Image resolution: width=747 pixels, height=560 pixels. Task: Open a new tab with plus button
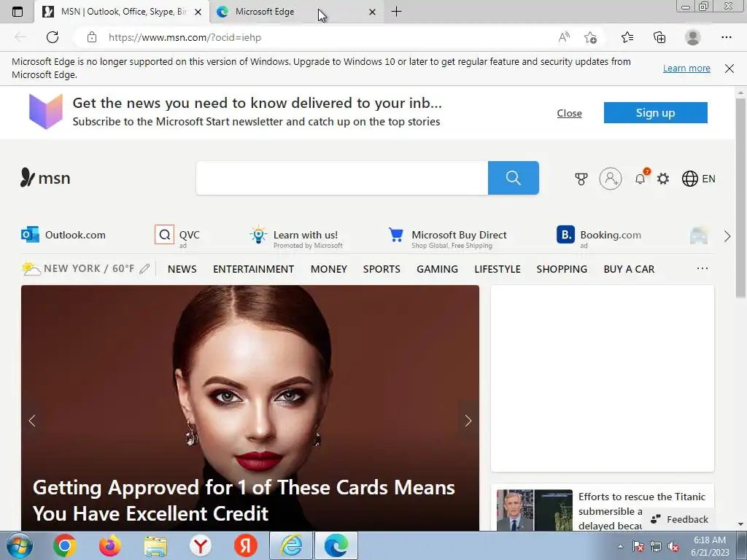[x=396, y=12]
